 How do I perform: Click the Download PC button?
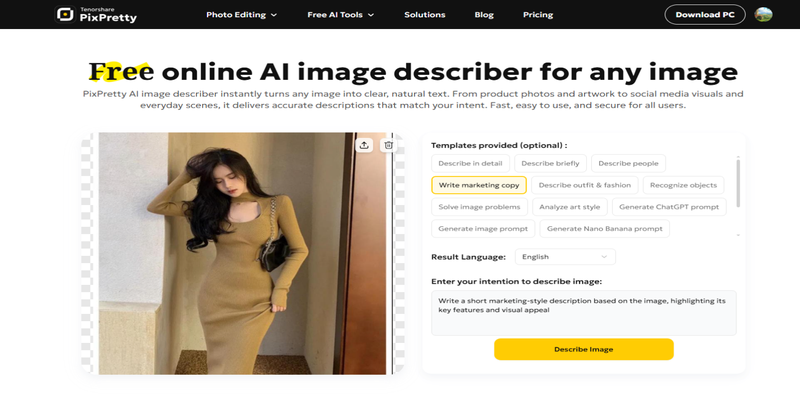(705, 15)
